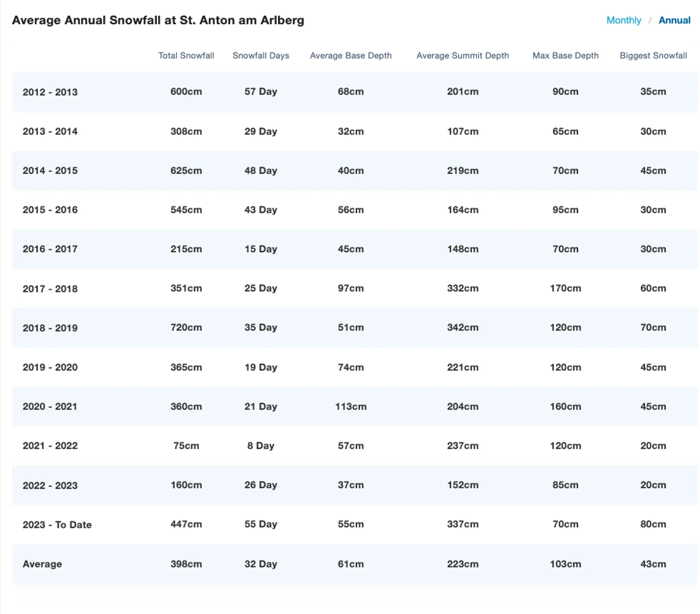Click the Average Annual Snowfall heading
The width and height of the screenshot is (700, 614).
pos(158,20)
